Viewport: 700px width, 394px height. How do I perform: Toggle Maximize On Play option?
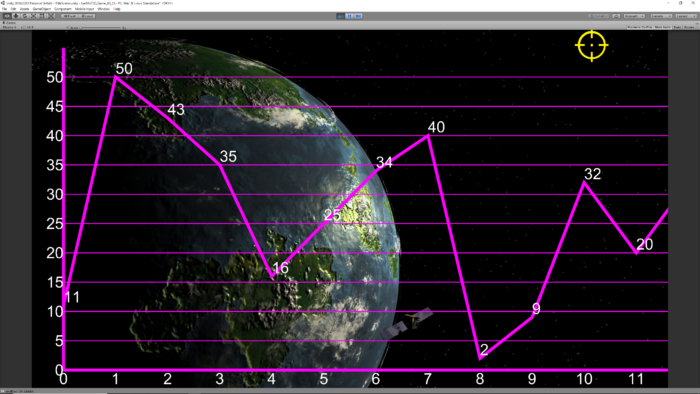640,27
